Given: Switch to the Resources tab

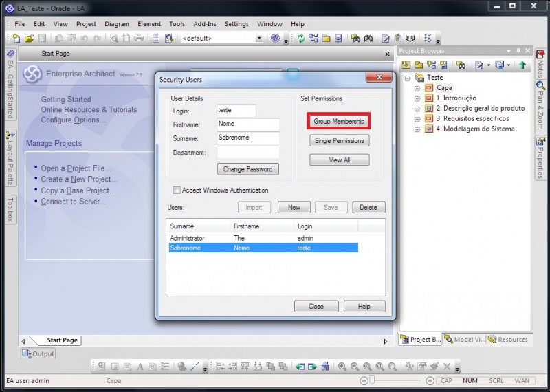Looking at the screenshot, I should coord(508,339).
